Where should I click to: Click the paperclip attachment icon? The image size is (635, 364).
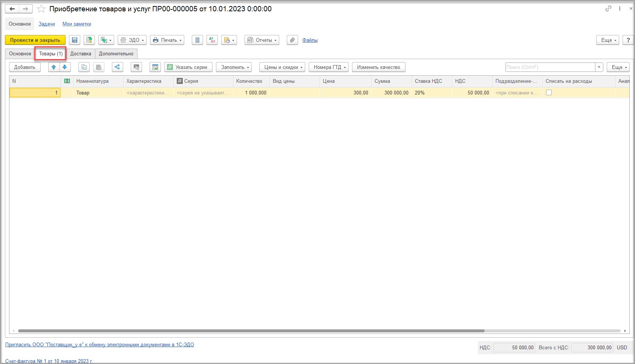292,40
